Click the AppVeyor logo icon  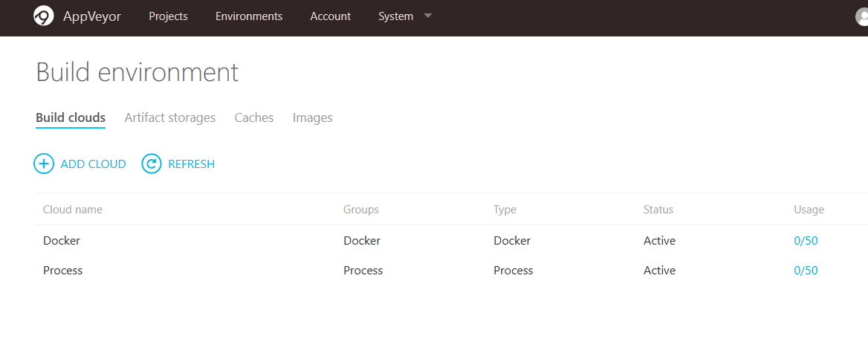pyautogui.click(x=44, y=16)
